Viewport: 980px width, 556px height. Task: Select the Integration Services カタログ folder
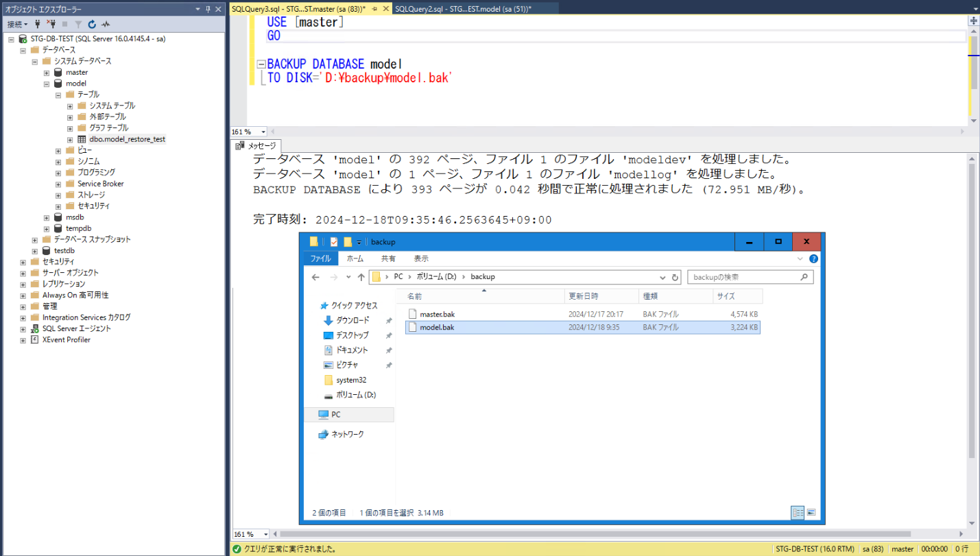click(x=86, y=317)
